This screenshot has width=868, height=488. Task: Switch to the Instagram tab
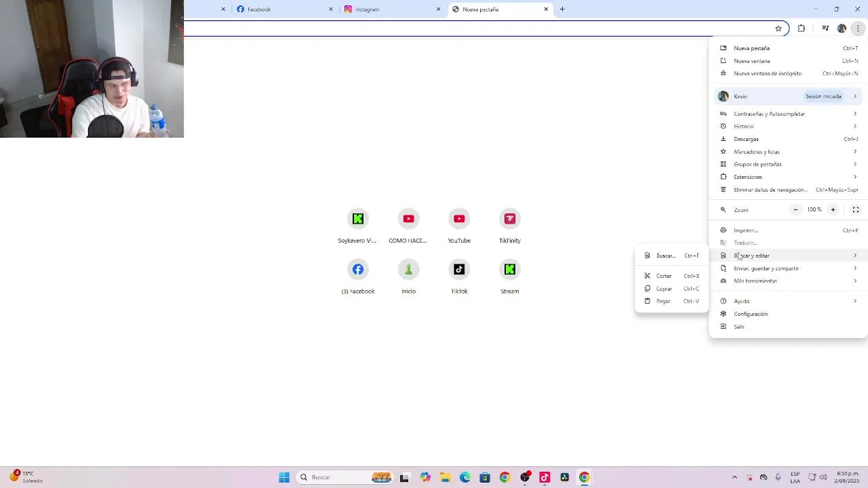coord(392,9)
